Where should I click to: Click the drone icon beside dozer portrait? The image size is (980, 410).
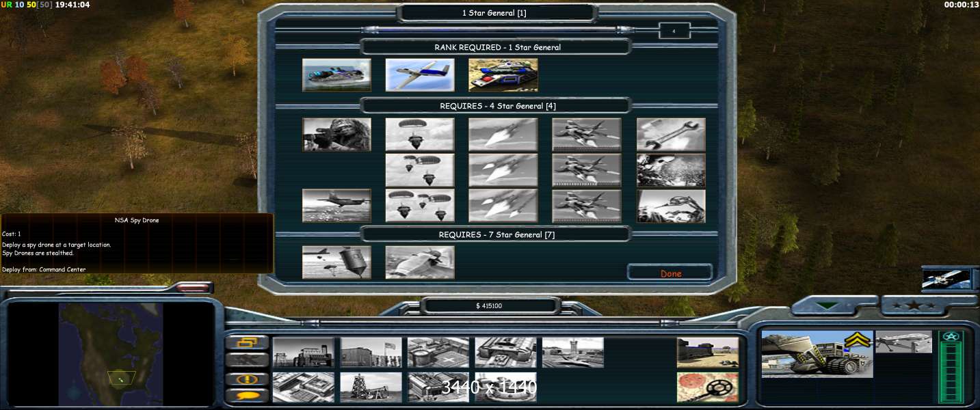pos(903,342)
